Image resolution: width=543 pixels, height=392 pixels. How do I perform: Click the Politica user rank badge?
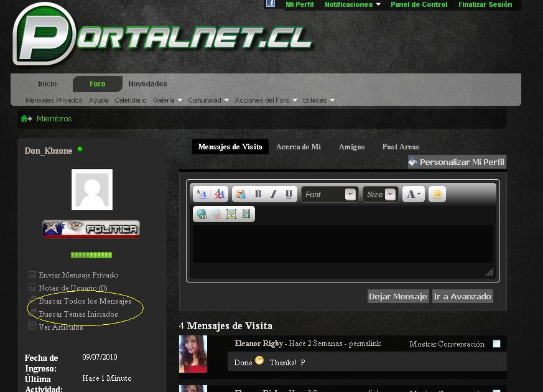pos(91,229)
